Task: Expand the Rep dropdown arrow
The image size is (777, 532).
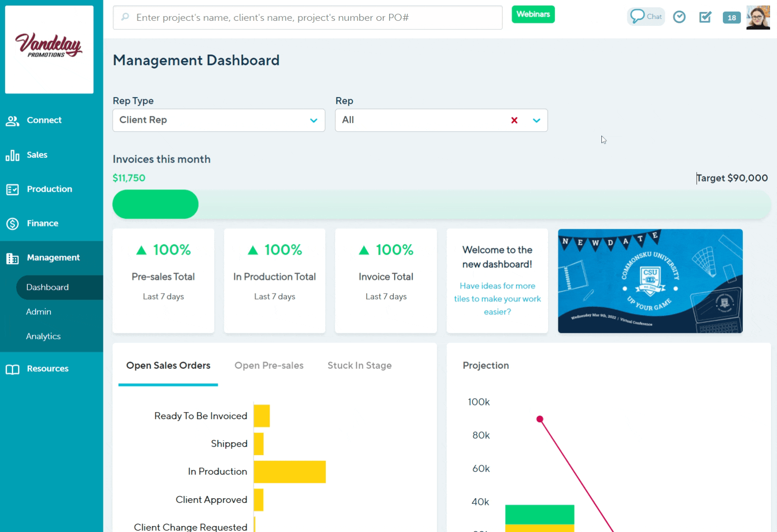Action: [x=536, y=120]
